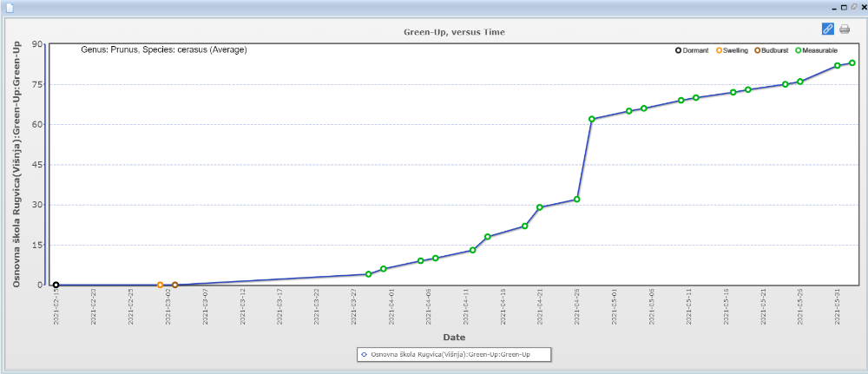The height and width of the screenshot is (374, 868).
Task: Click the pop-out window icon
Action: tap(853, 6)
